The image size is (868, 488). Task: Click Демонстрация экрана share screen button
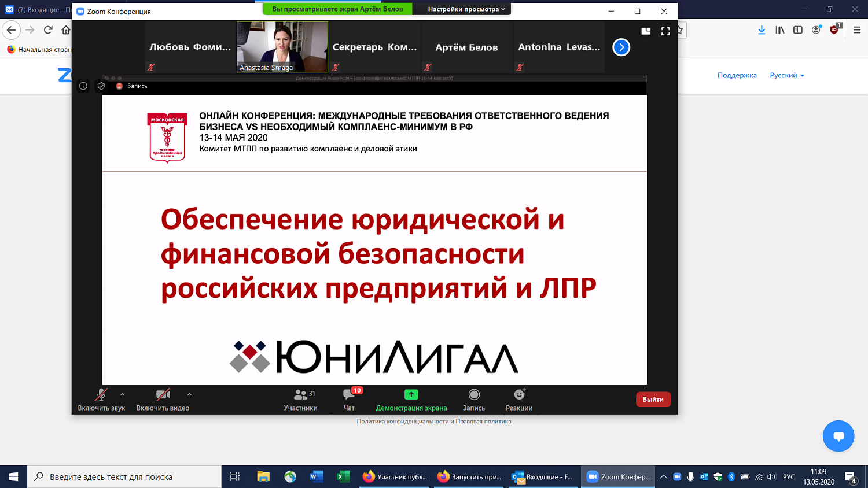(411, 400)
